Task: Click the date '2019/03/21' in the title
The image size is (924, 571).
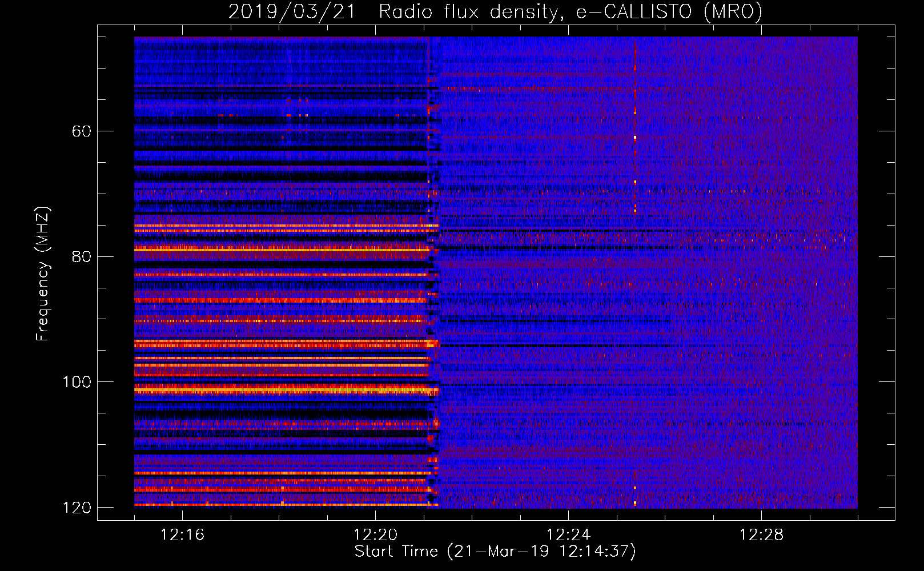Action: pos(292,12)
